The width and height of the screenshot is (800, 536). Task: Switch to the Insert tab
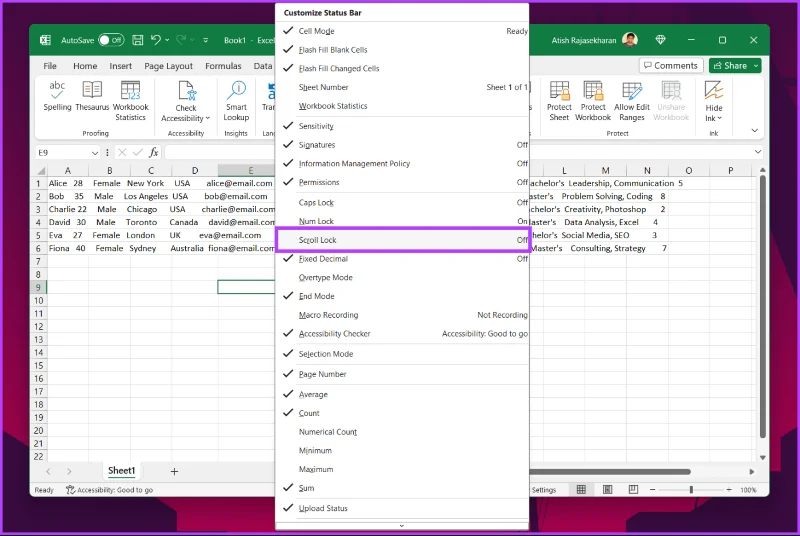(x=120, y=66)
